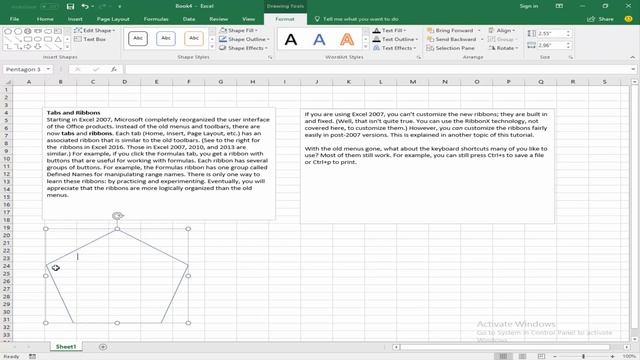Click the Send Backward button
Viewport: 640px width, 360px height.
tap(451, 39)
